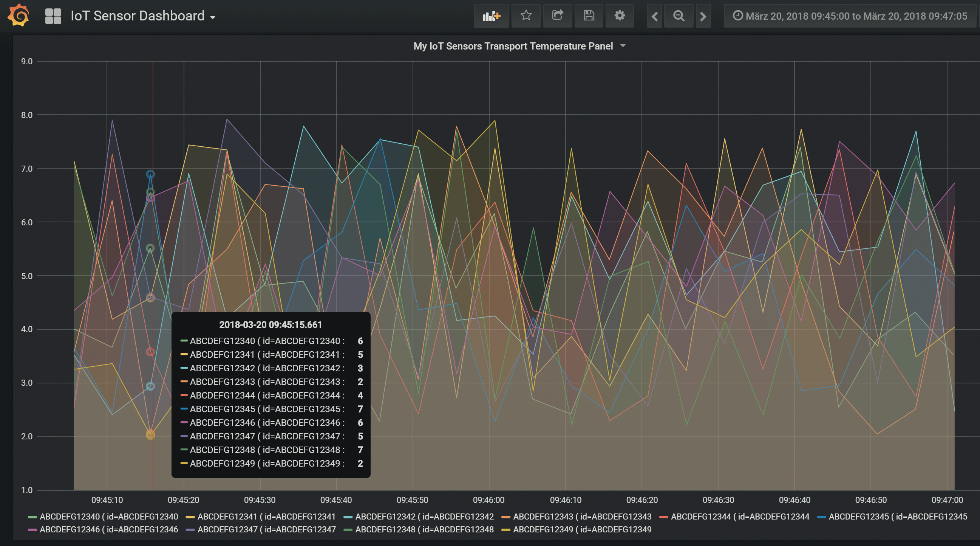980x546 pixels.
Task: Click the ABCDEFG12346 legend color swatch
Action: (32, 530)
